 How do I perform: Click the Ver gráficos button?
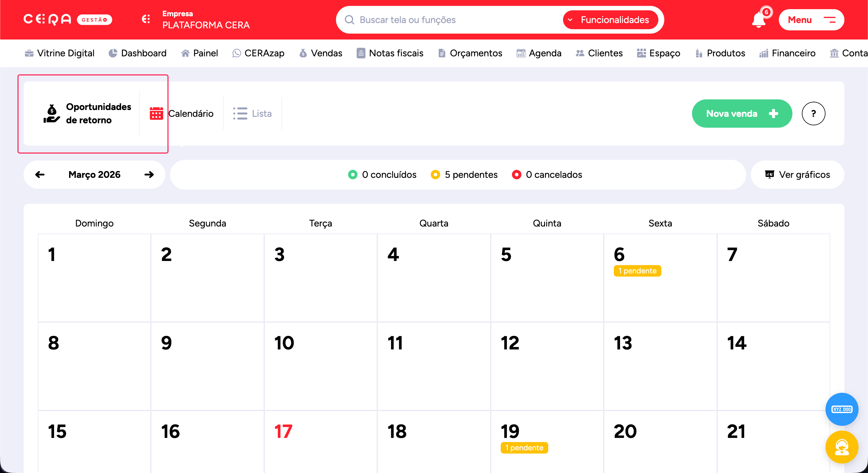click(797, 174)
